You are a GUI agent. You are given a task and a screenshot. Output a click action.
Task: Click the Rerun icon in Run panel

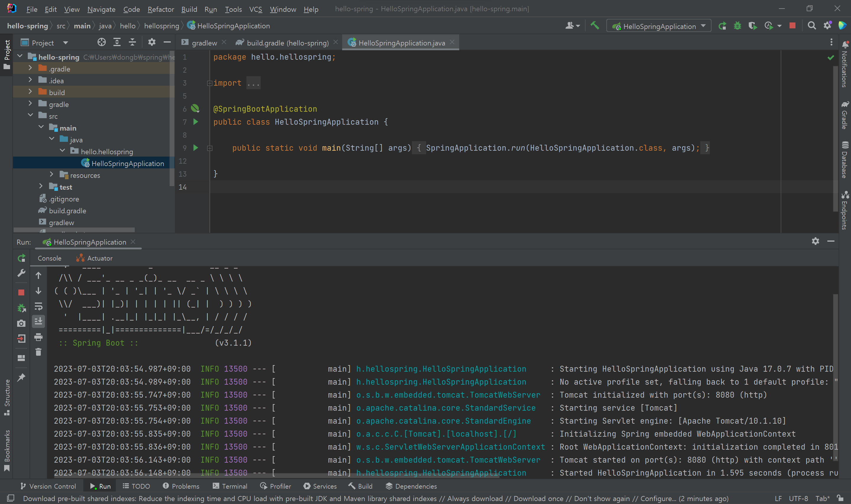tap(21, 258)
